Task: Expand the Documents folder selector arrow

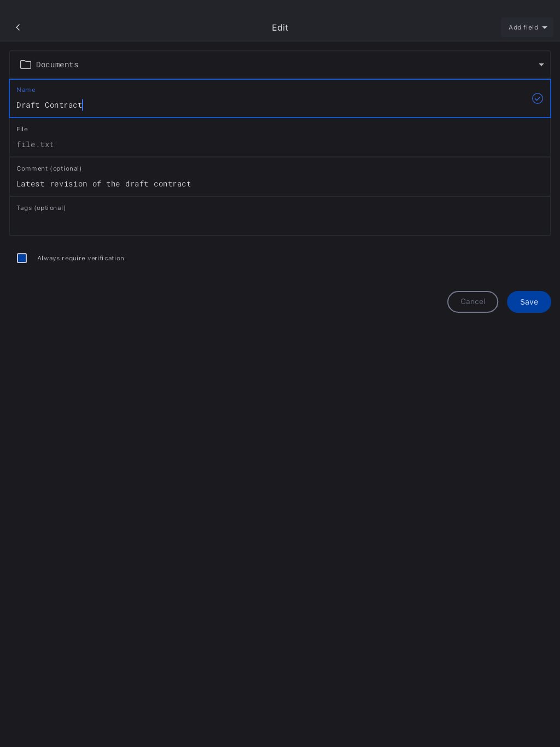Action: [541, 65]
